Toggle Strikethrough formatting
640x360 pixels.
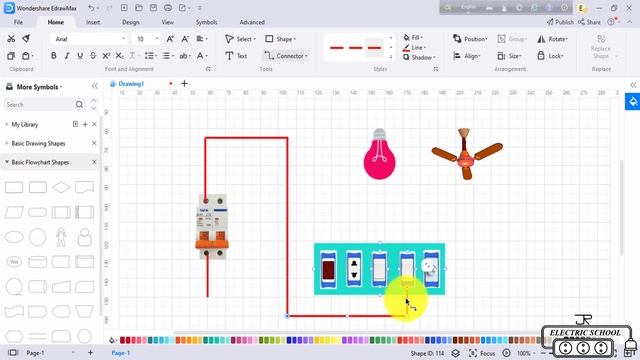[x=93, y=56]
